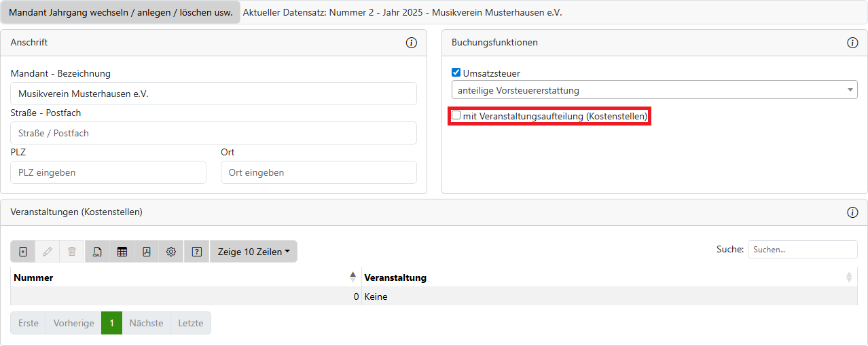
Task: Go to page 1 in pagination
Action: (111, 323)
